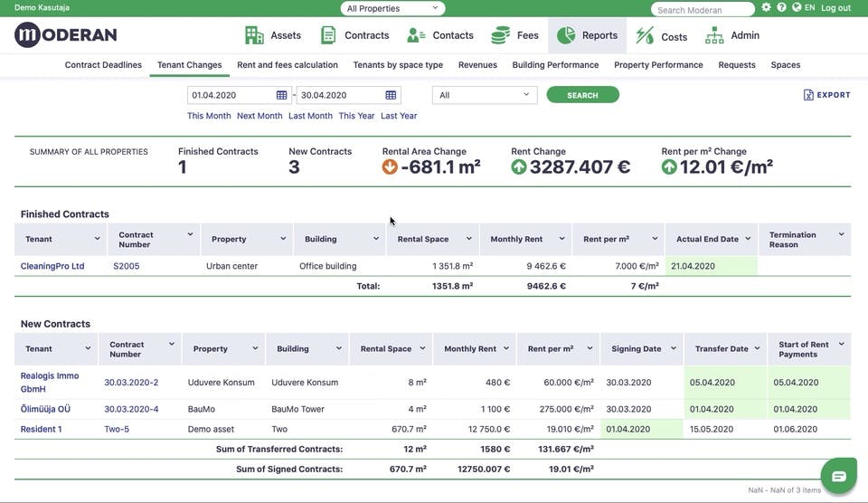Open the help question mark icon
The image size is (868, 503).
click(781, 7)
